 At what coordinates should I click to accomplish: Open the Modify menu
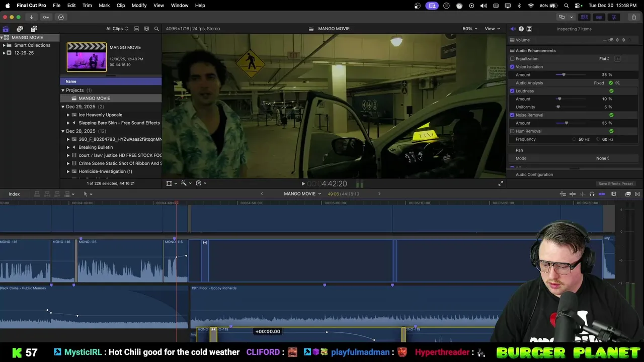point(139,6)
